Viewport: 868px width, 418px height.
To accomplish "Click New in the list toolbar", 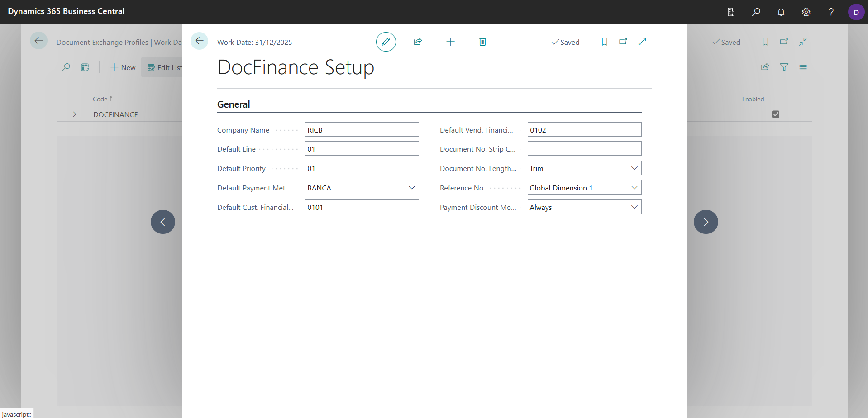I will pyautogui.click(x=123, y=67).
